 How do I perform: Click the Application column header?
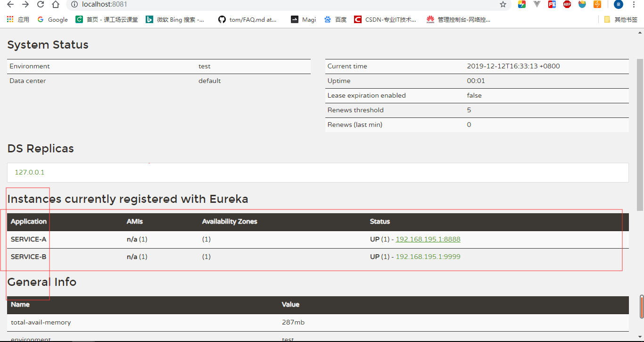[x=29, y=221]
